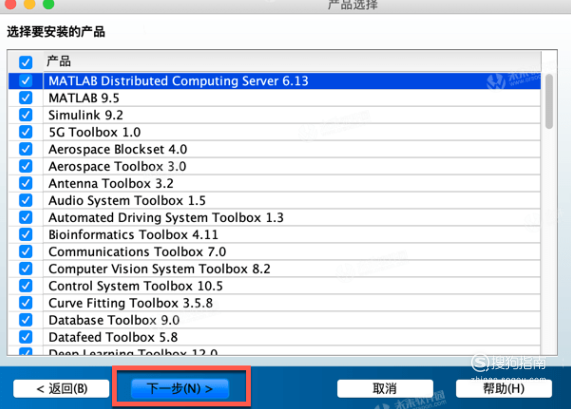Toggle the select-all 产品 header checkbox
Image resolution: width=571 pixels, height=409 pixels.
coord(25,62)
